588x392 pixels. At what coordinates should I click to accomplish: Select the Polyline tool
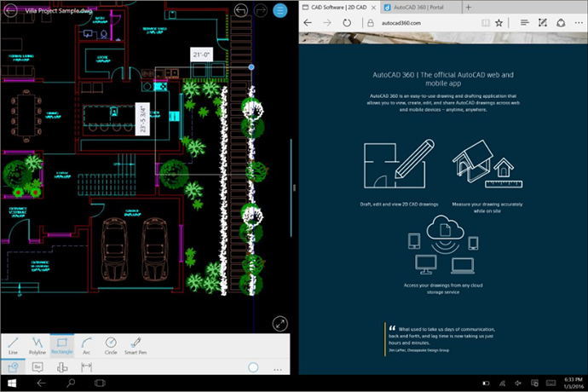point(37,344)
